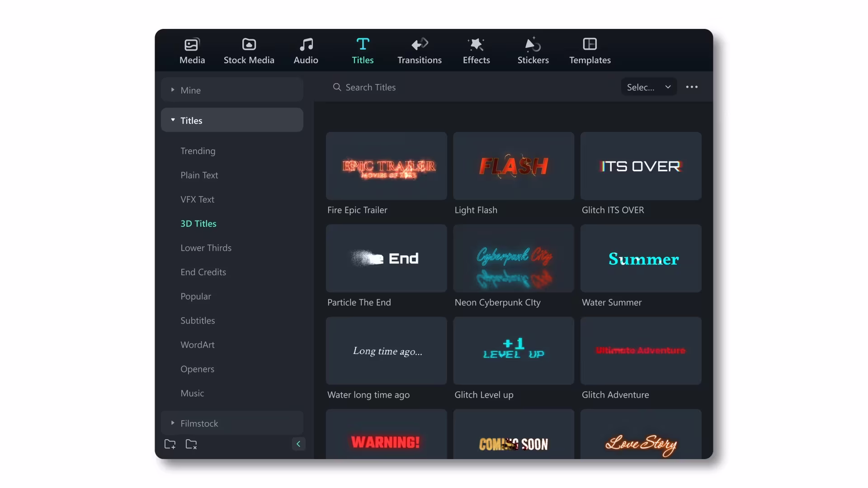This screenshot has width=868, height=488.
Task: Open the Effects tab icon
Action: point(476,44)
